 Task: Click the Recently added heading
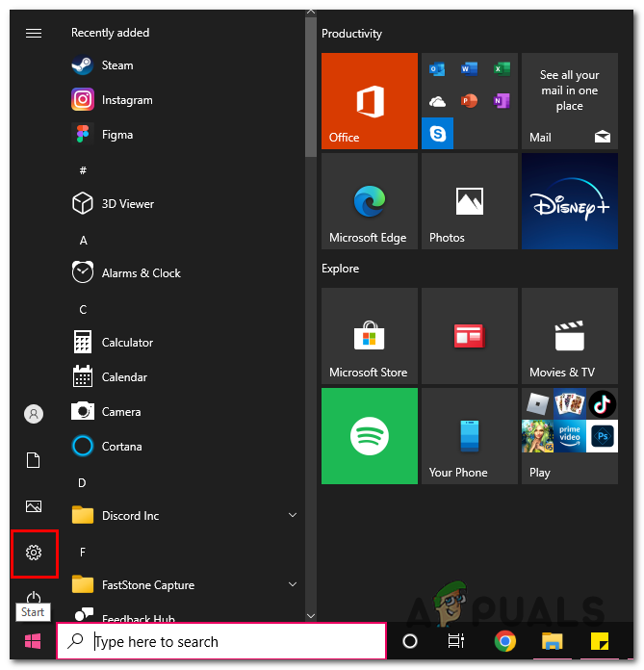click(x=111, y=33)
